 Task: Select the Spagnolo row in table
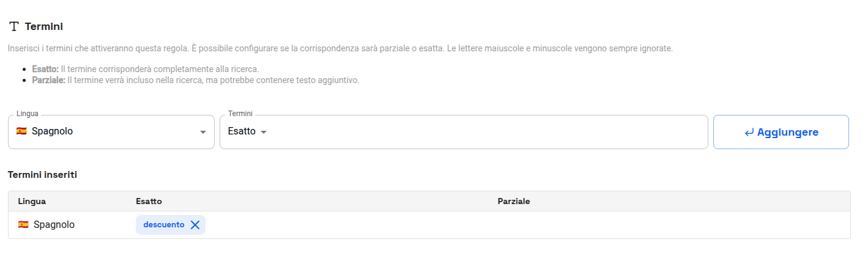tap(429, 225)
